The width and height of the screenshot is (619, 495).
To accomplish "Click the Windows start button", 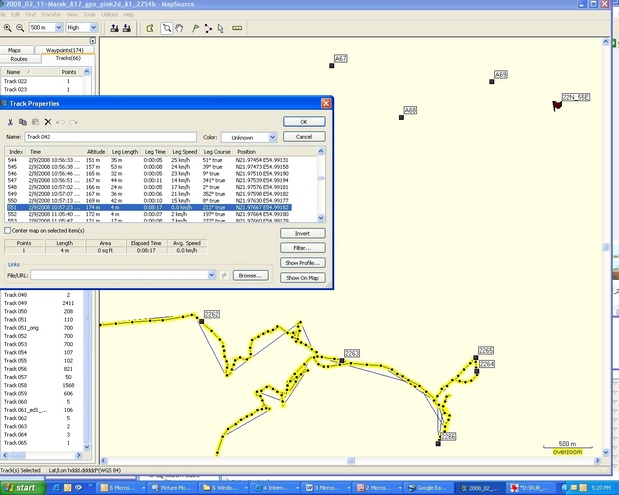I will click(x=22, y=488).
